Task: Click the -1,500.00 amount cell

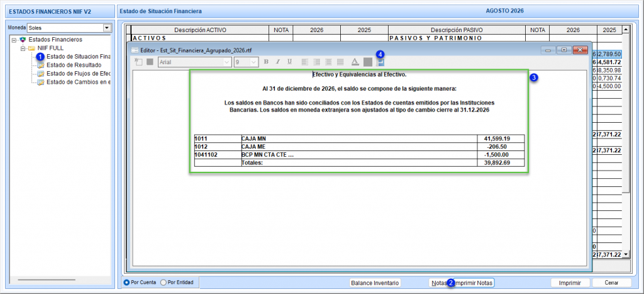Action: point(501,155)
